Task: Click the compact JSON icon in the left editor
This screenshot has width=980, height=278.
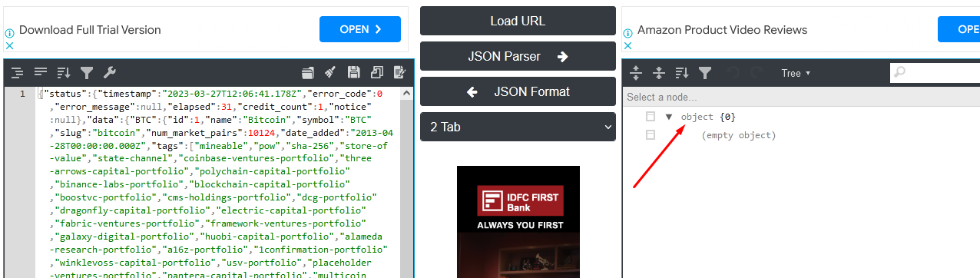Action: [x=41, y=73]
